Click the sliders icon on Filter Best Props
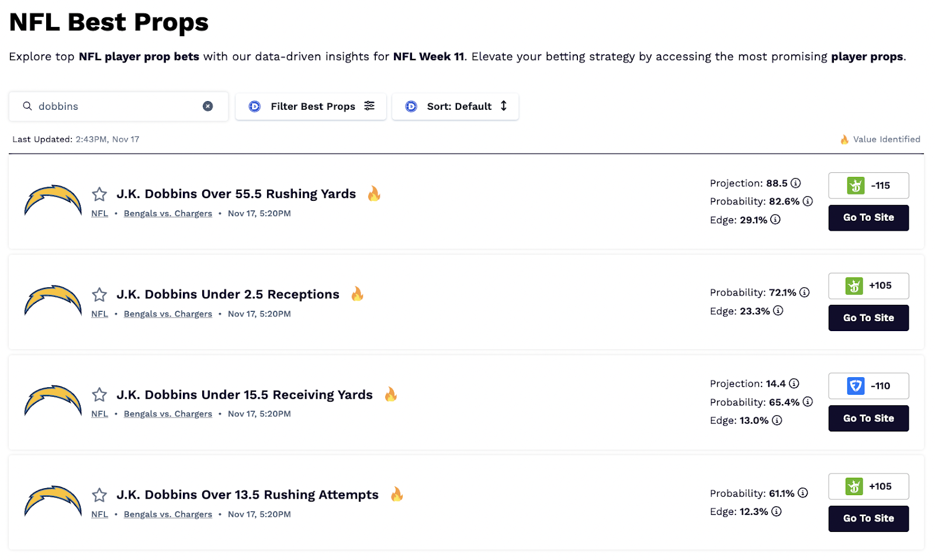This screenshot has width=935, height=560. click(x=369, y=106)
